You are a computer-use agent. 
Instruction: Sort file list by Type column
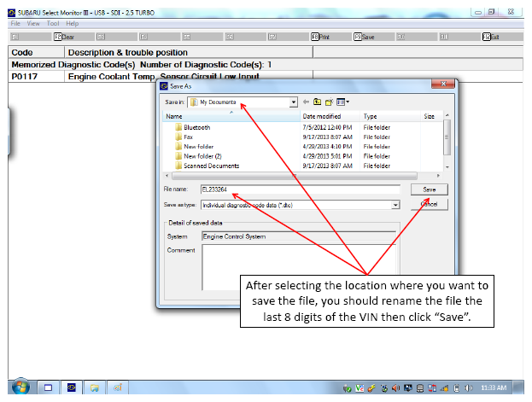(x=390, y=116)
